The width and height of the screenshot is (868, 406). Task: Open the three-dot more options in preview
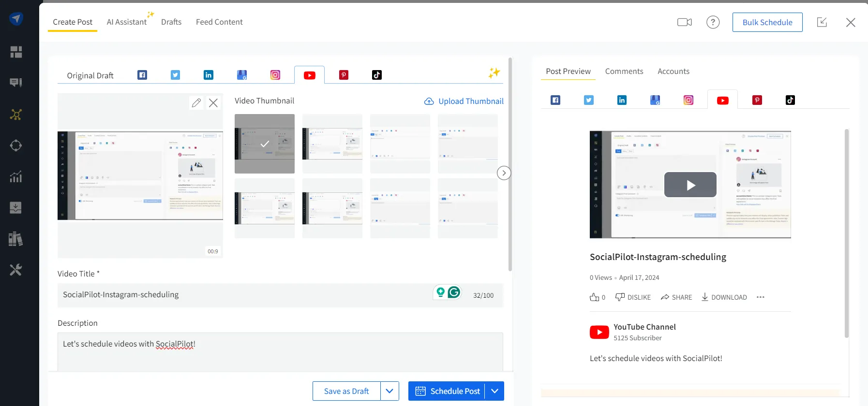coord(761,297)
